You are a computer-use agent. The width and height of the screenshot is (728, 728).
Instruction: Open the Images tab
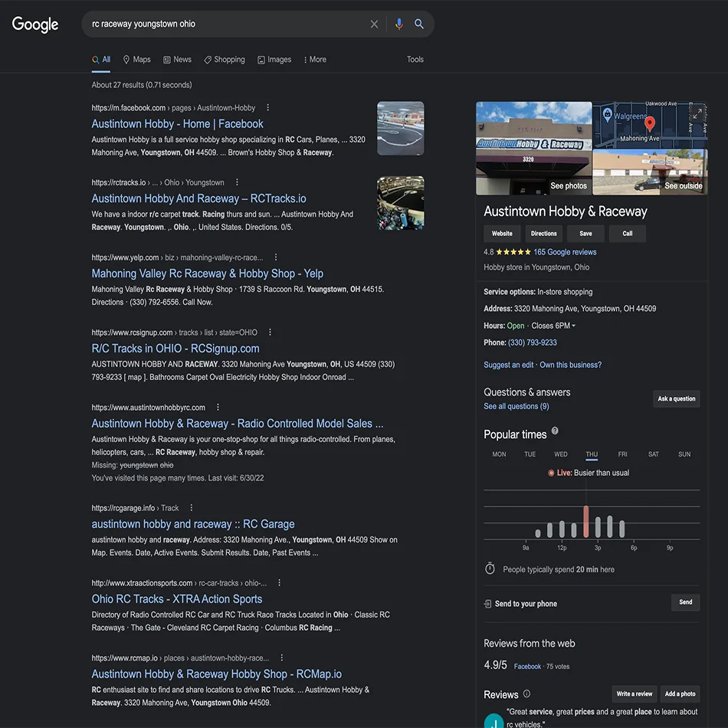[x=274, y=60]
